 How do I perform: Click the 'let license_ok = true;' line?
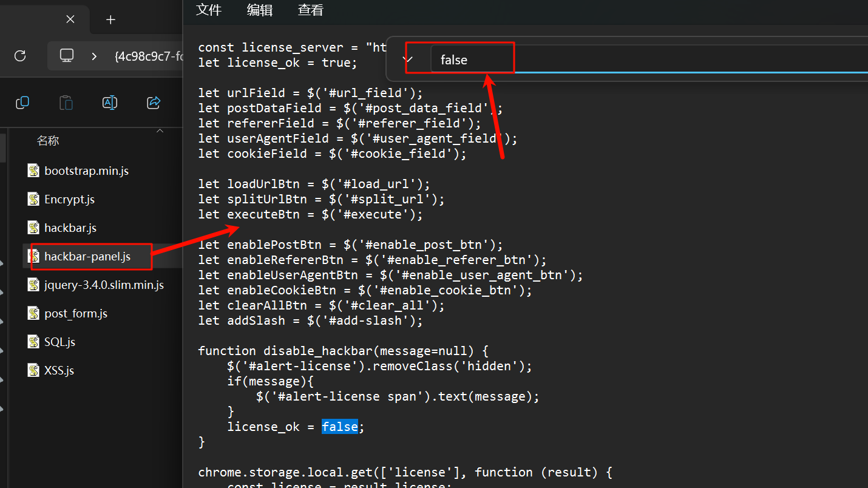278,63
